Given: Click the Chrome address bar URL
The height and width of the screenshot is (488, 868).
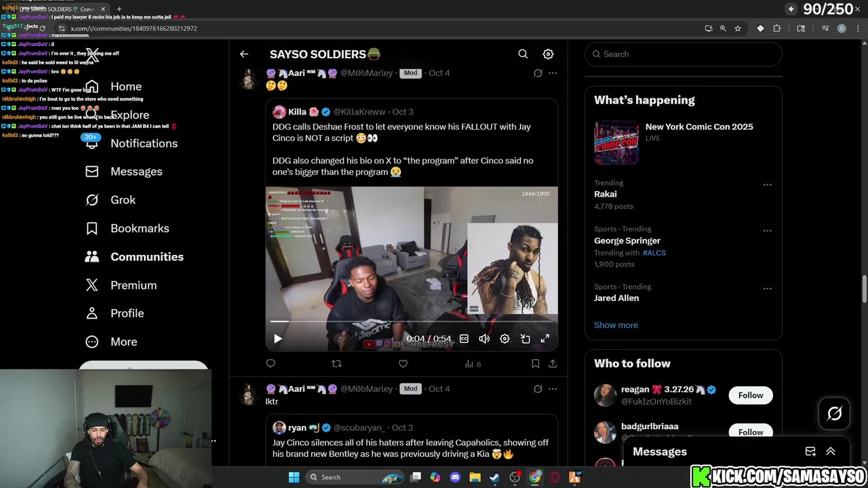Looking at the screenshot, I should 134,28.
